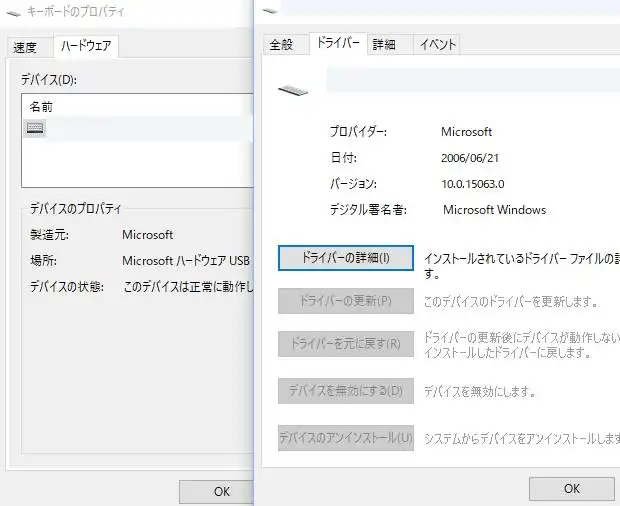Click the プロバイダー: label
This screenshot has width=620, height=506.
coord(358,132)
